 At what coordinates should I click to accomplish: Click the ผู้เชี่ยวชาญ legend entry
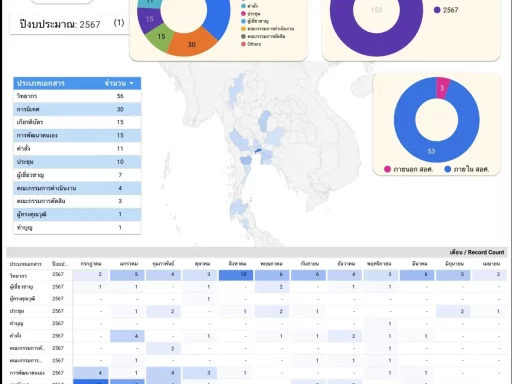[255, 21]
